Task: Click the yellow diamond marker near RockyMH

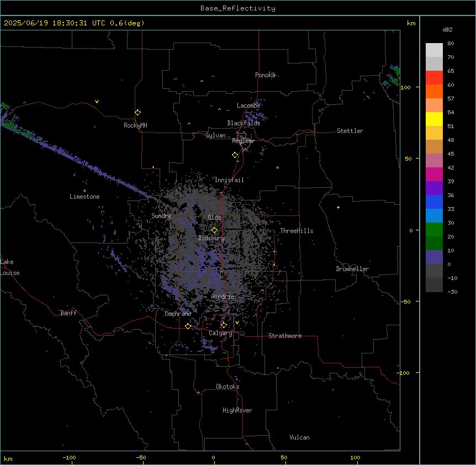Action: click(137, 113)
